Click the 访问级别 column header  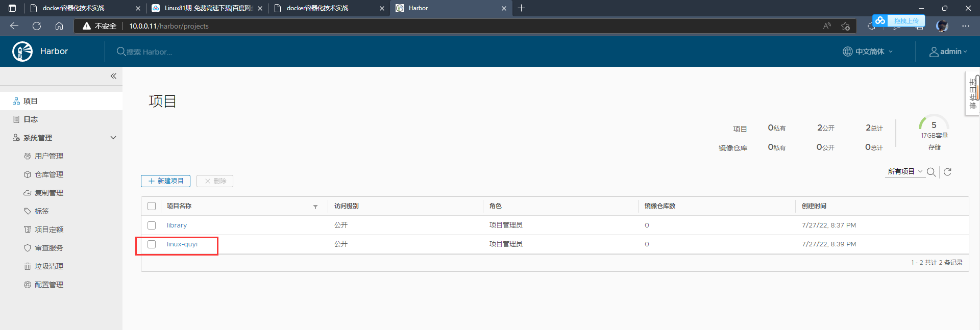pyautogui.click(x=347, y=206)
